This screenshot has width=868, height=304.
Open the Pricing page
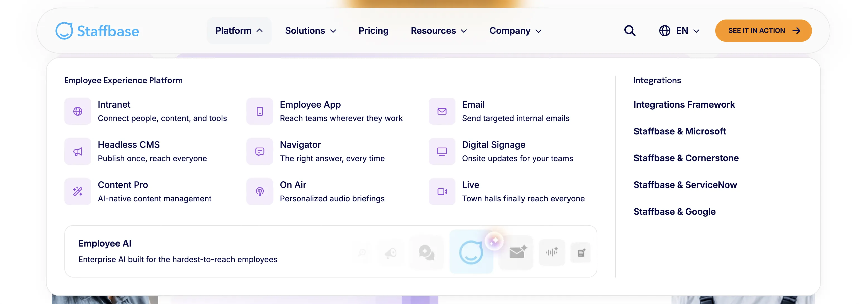[373, 31]
